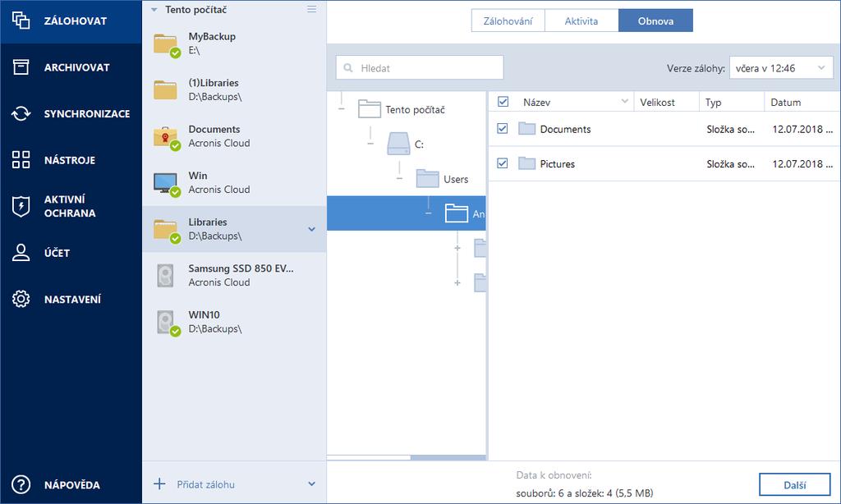Open the ARCHIVOVAT menu label
This screenshot has height=504, width=841.
76,67
